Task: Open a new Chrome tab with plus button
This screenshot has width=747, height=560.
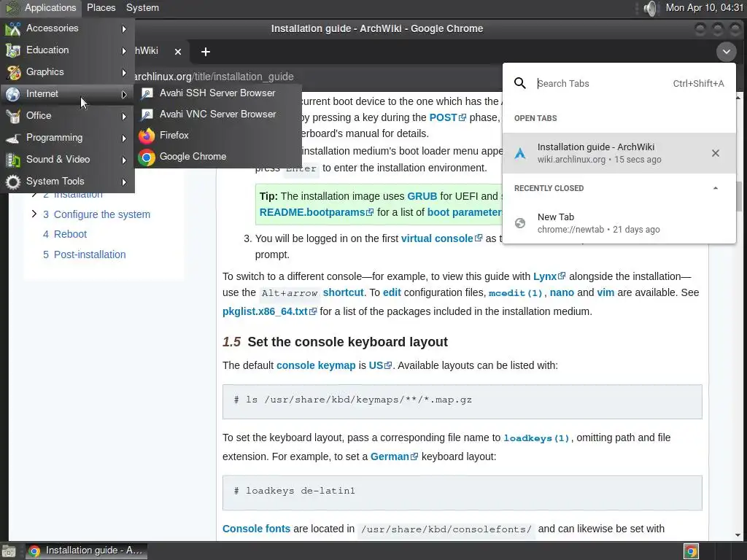Action: coord(205,52)
